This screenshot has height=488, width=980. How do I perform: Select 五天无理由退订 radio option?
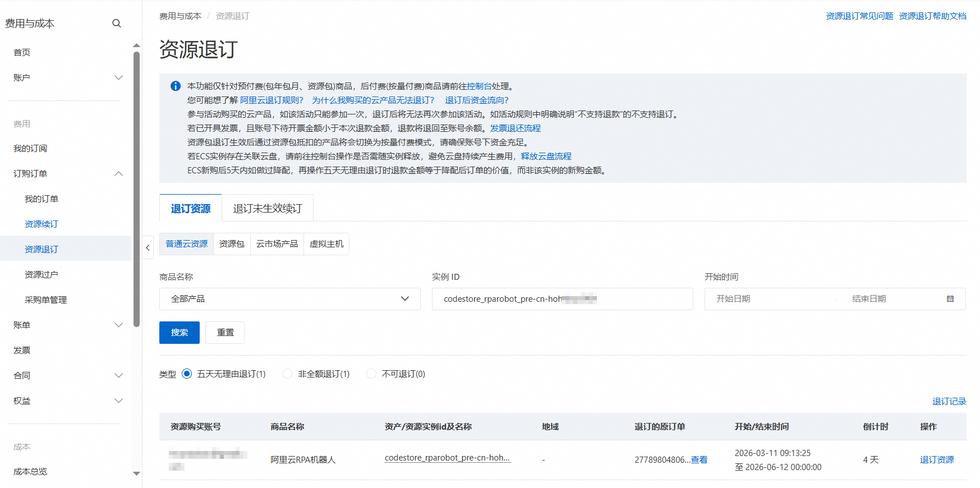(187, 374)
